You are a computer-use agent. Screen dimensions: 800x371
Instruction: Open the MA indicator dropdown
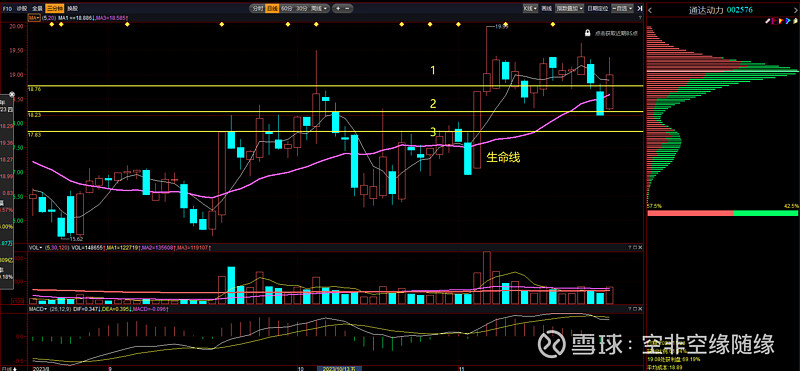[34, 18]
